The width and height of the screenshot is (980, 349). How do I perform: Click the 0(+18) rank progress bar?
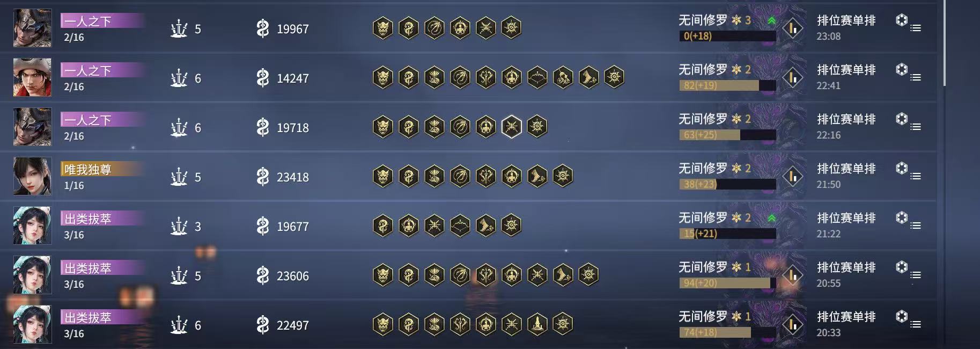(727, 36)
